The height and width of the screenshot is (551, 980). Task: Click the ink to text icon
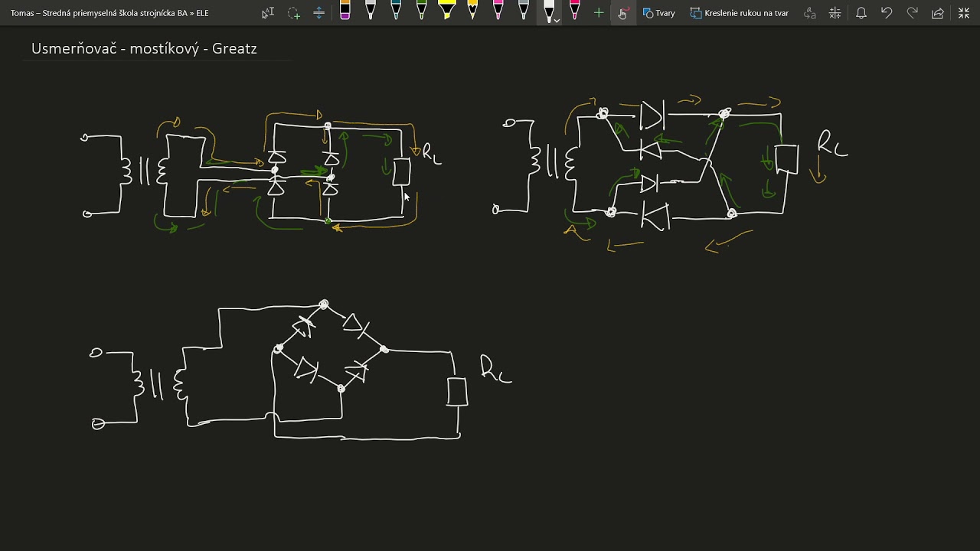[809, 13]
